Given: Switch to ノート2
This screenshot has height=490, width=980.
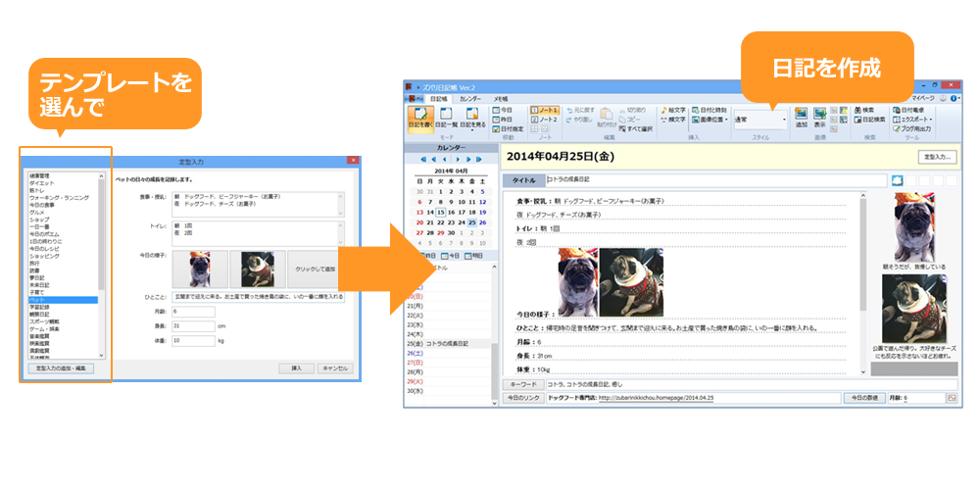Looking at the screenshot, I should (544, 119).
